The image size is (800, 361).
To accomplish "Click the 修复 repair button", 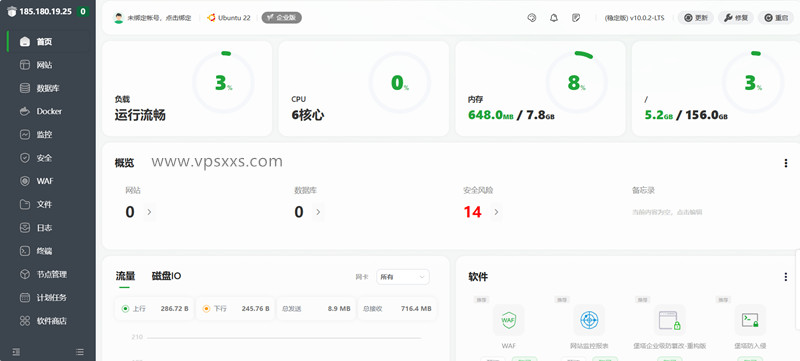I will pos(736,18).
